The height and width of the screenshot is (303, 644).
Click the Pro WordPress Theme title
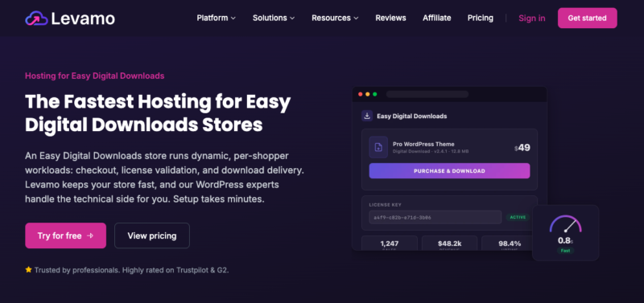(423, 144)
